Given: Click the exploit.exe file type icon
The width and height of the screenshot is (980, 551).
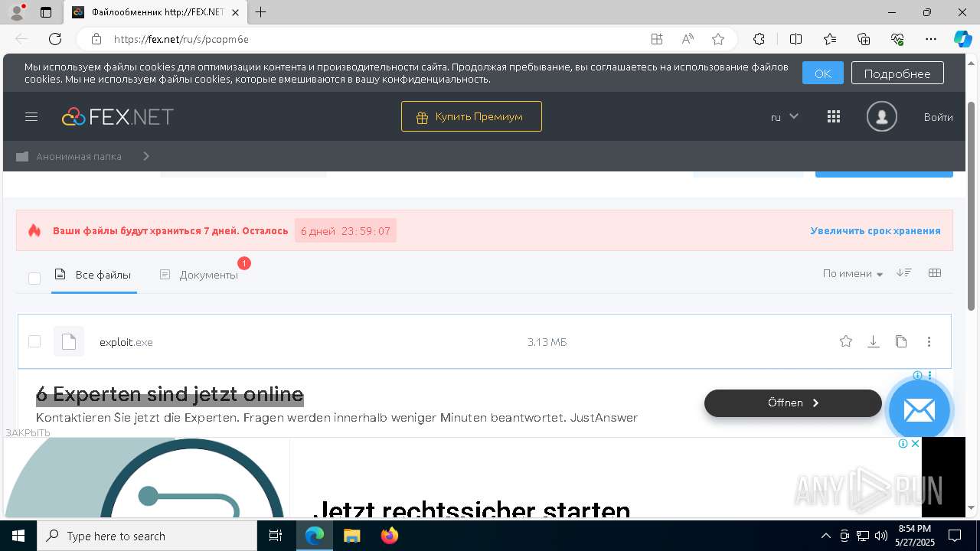Looking at the screenshot, I should click(69, 341).
